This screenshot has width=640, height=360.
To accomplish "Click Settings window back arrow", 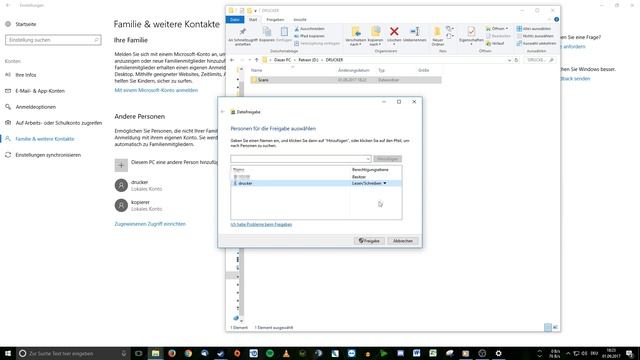I will click(7, 5).
